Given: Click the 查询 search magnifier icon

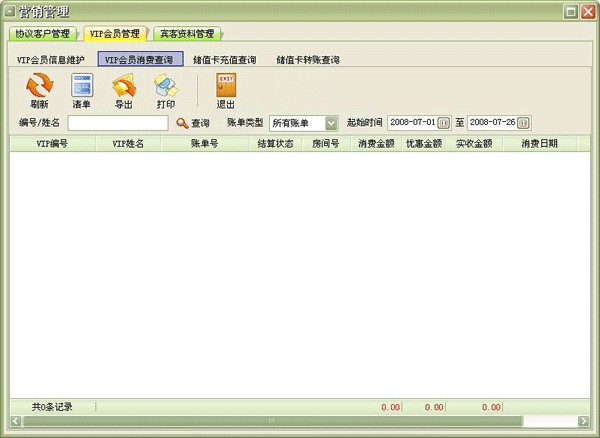Looking at the screenshot, I should tap(182, 123).
